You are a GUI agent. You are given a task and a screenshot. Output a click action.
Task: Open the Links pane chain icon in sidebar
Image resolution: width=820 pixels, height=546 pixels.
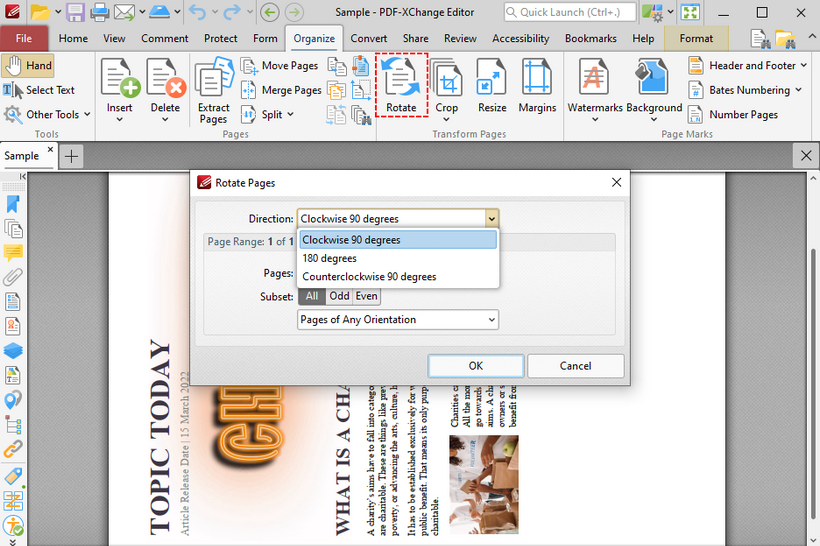coord(13,449)
